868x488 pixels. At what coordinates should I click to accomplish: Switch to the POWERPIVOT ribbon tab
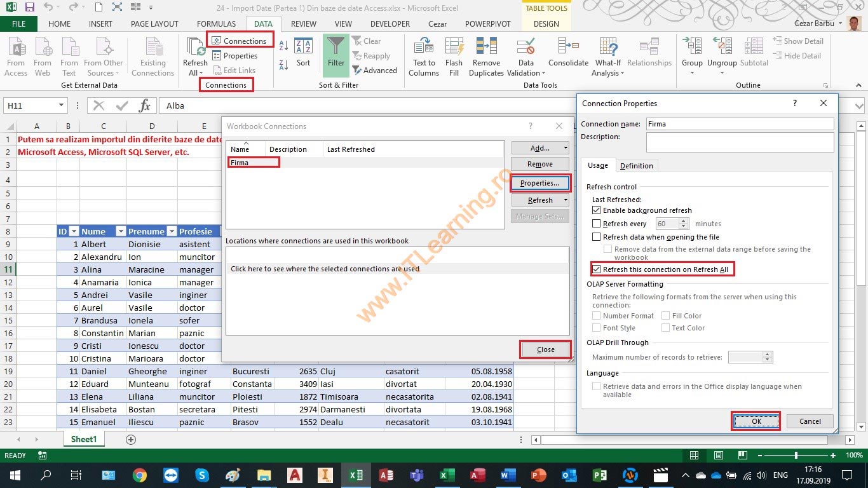click(x=488, y=24)
